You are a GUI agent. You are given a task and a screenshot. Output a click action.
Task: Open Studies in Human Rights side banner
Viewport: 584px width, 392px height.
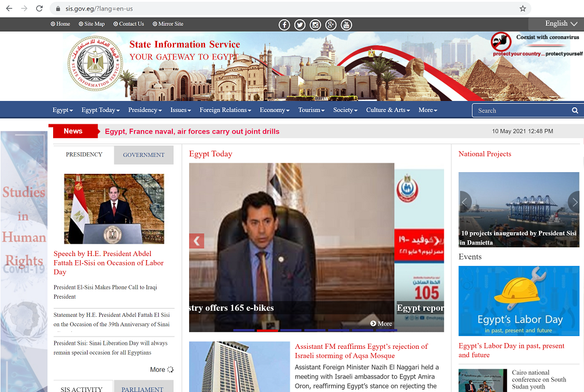(24, 261)
